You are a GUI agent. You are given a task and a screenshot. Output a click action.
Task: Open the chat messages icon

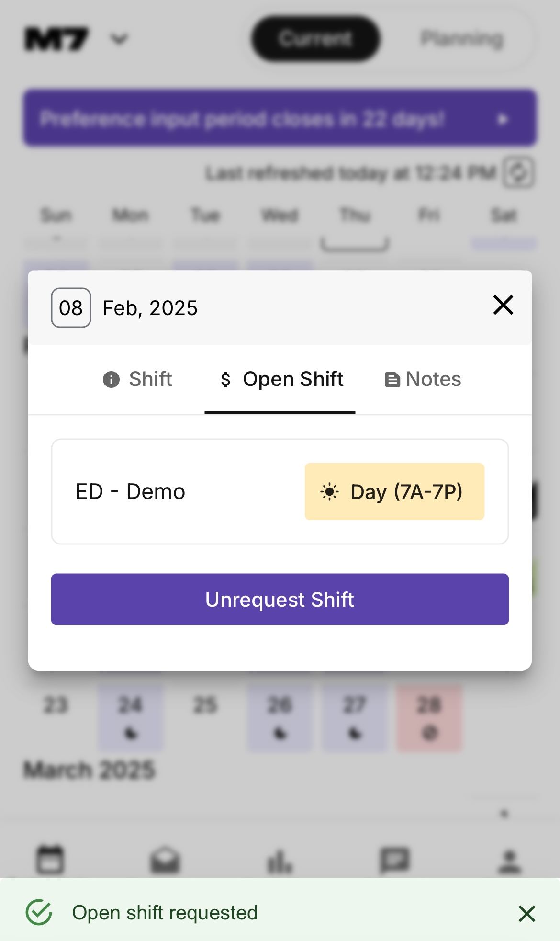(x=395, y=861)
